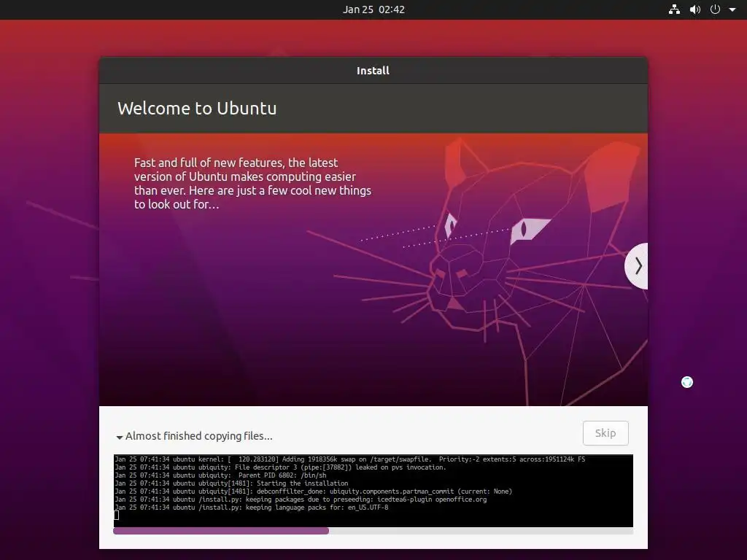
Task: Click the log line mentioning partman_commit
Action: pos(313,491)
